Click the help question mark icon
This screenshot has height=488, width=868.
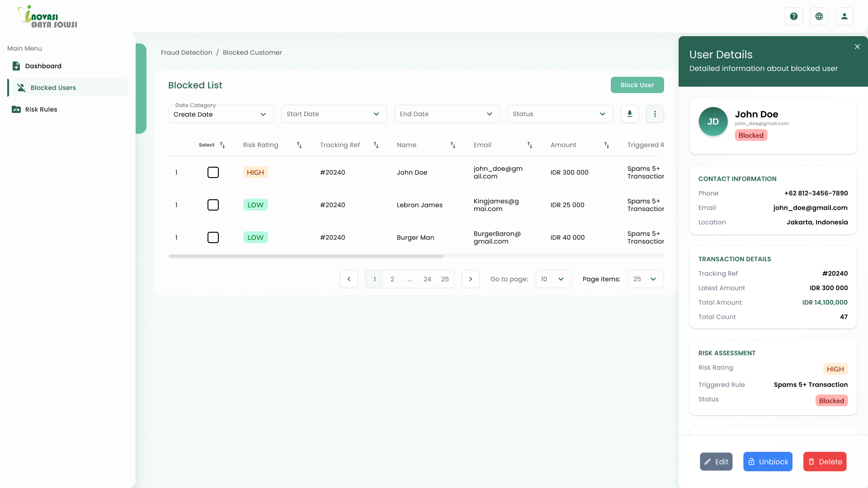[793, 16]
